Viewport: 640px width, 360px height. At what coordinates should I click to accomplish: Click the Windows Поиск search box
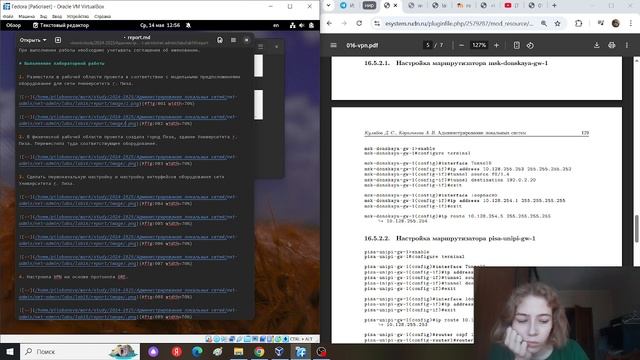click(x=80, y=351)
